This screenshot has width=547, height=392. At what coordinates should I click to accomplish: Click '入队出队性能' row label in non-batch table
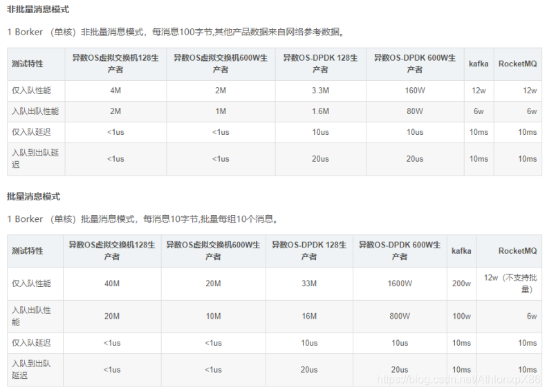click(36, 111)
